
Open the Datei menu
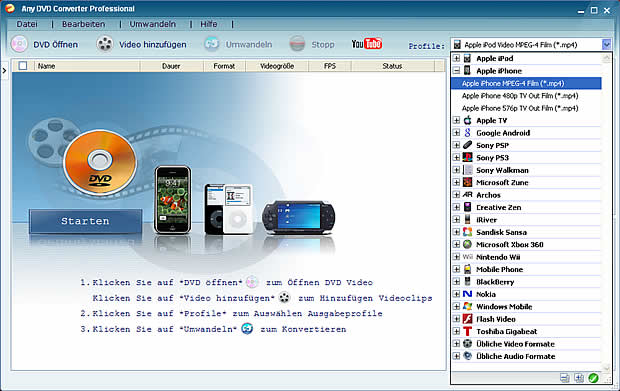(27, 24)
